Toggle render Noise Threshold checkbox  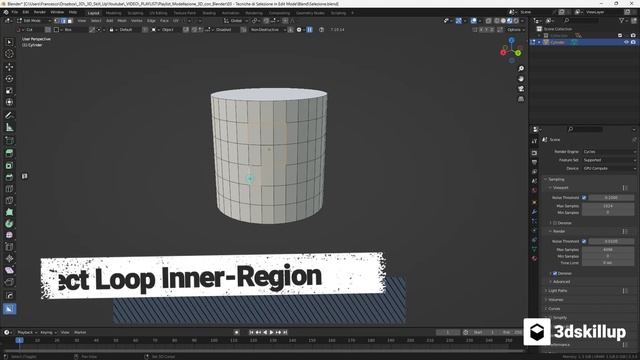(584, 241)
